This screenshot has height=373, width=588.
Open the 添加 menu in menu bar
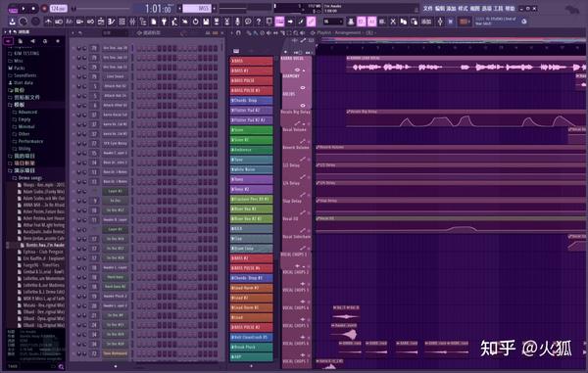pos(451,8)
